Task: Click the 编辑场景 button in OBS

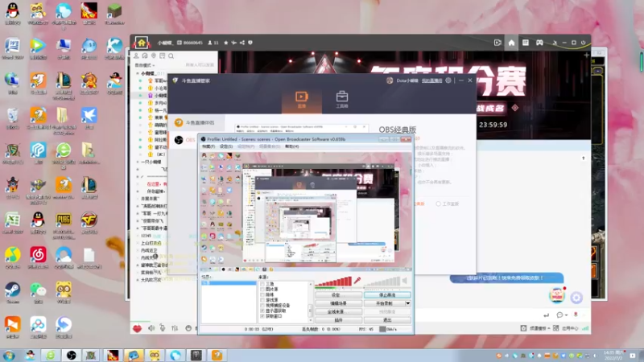Action: (338, 303)
